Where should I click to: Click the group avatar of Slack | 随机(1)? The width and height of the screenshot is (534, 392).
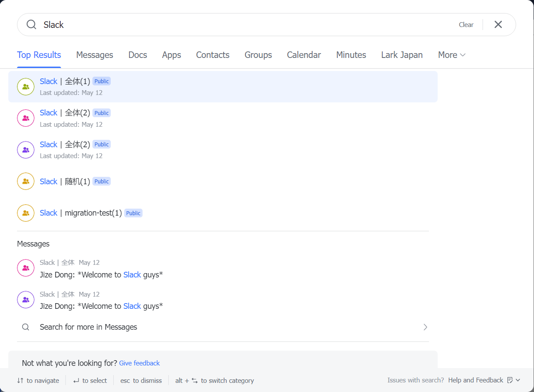pyautogui.click(x=26, y=181)
